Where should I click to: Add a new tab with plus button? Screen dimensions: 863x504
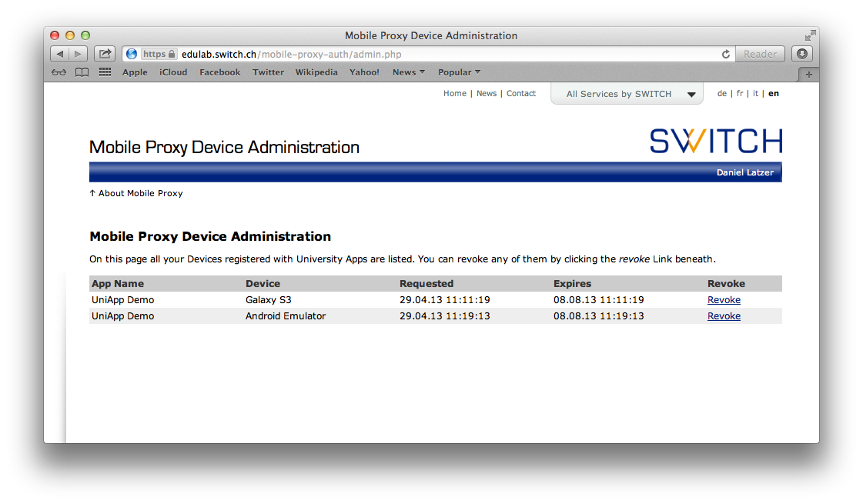point(808,75)
